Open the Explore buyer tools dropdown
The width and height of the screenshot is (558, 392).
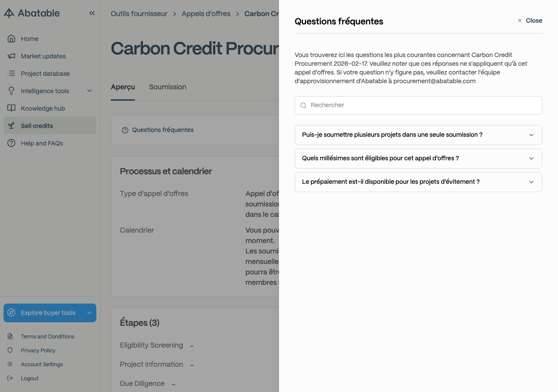point(50,313)
